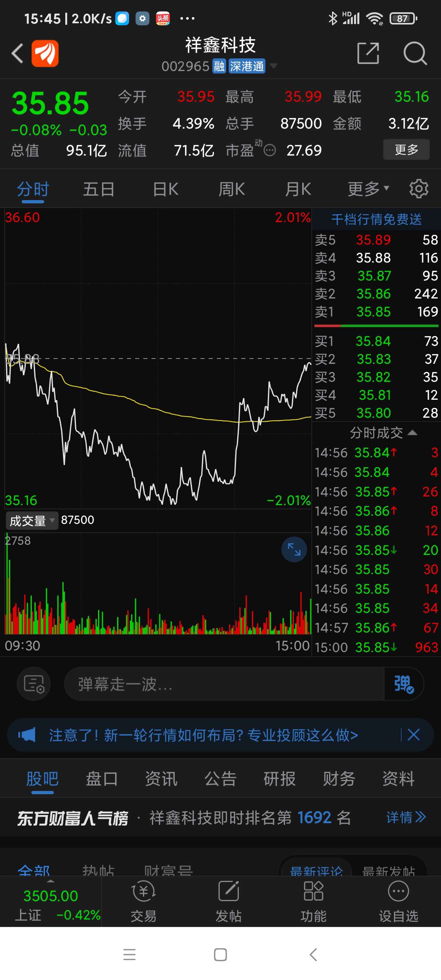
Task: Tap 东方财富人气榜 ranking title
Action: tap(73, 818)
